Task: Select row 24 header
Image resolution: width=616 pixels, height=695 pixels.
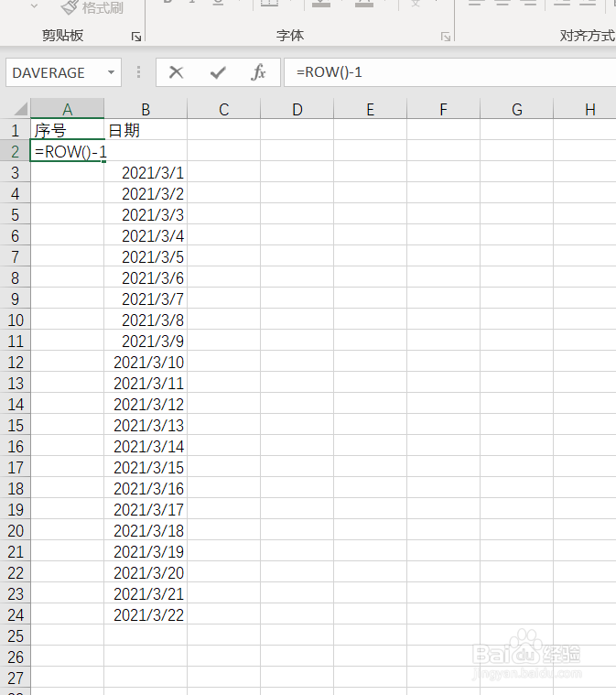Action: (15, 614)
